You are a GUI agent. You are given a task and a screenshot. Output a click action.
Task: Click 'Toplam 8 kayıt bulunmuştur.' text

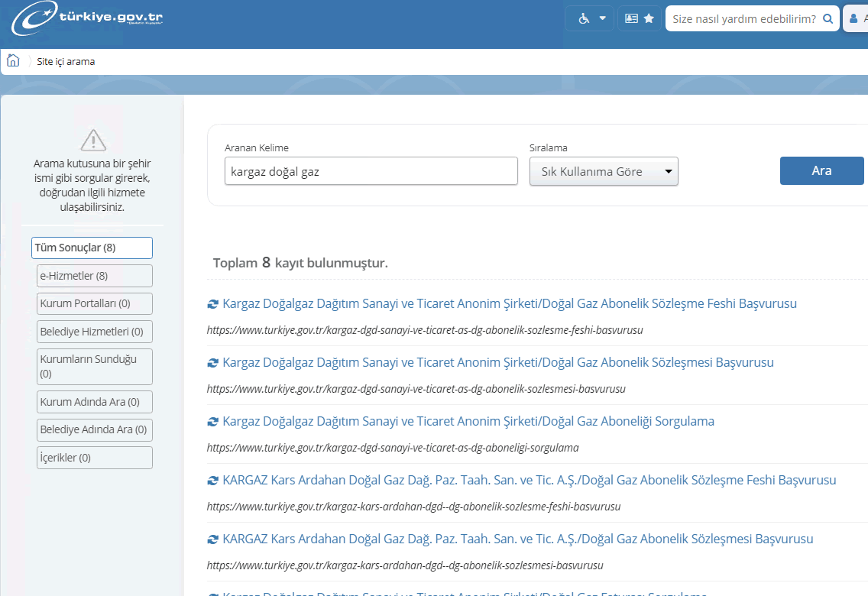point(300,262)
